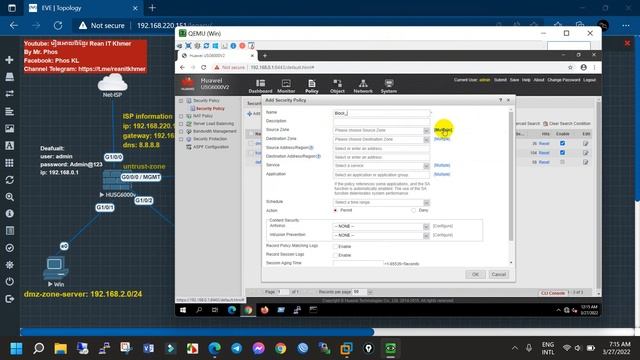Viewport: 640px width, 360px height.
Task: Open the grid icon in EVE sidebar
Action: click(x=9, y=162)
